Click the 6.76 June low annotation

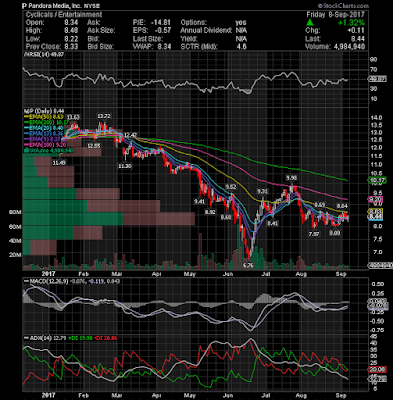pos(248,266)
